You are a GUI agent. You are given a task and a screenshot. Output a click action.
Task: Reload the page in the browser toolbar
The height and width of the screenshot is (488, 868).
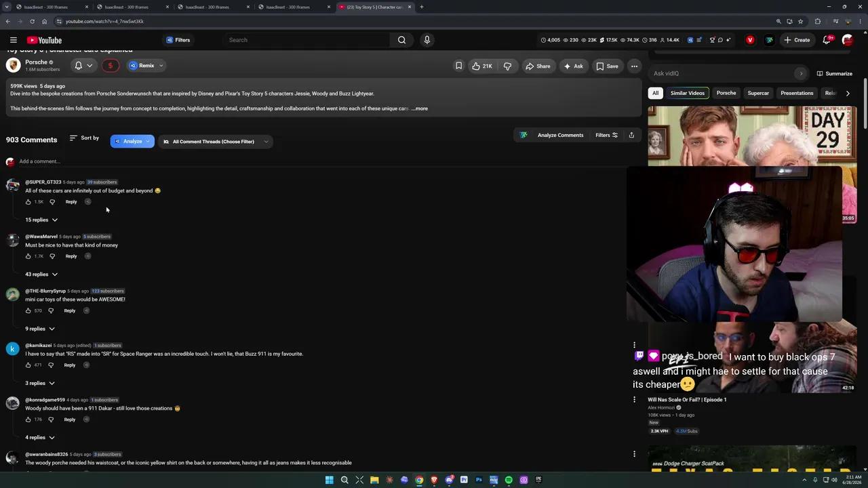coord(32,21)
